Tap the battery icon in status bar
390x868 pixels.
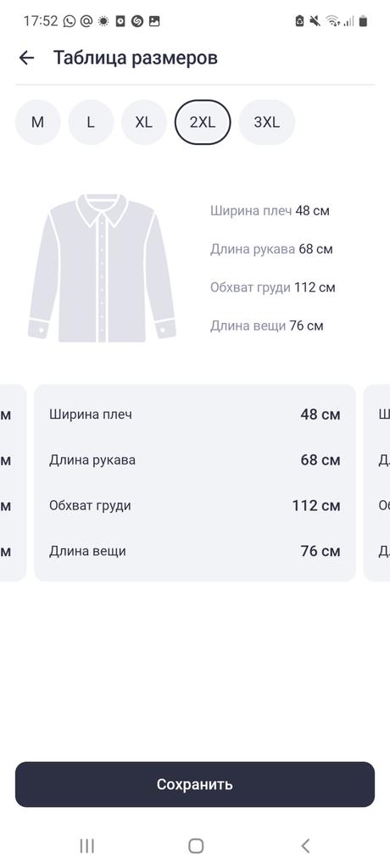pos(364,21)
